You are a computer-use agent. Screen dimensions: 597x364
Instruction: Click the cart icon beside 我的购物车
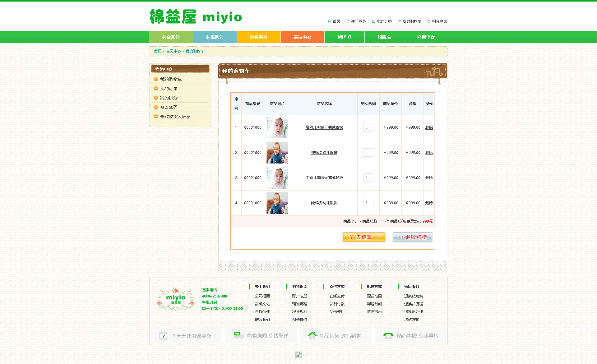click(399, 21)
